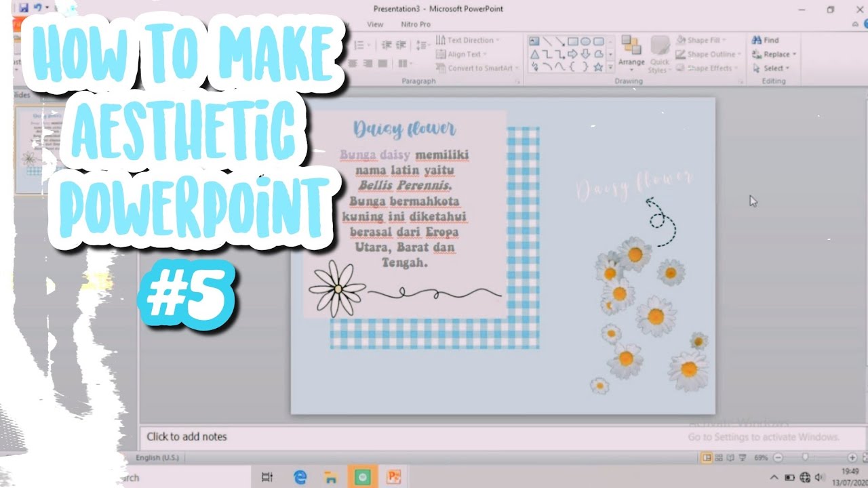The width and height of the screenshot is (868, 488).
Task: Switch to Reading View in status bar
Action: pyautogui.click(x=731, y=457)
